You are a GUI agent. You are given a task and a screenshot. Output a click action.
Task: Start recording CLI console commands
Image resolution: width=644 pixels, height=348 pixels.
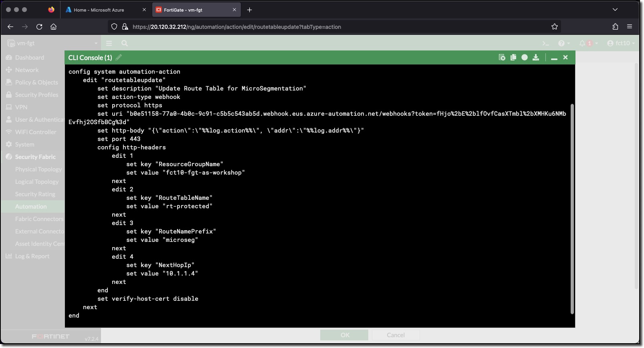click(x=524, y=58)
